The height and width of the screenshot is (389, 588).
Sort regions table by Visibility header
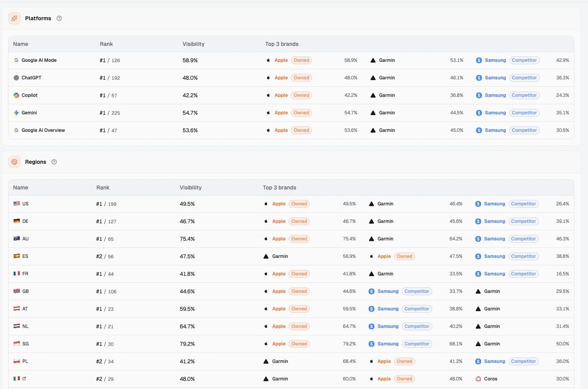coord(191,187)
